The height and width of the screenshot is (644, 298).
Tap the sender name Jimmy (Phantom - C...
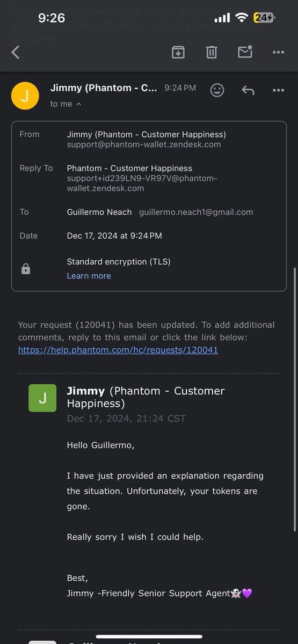(104, 88)
